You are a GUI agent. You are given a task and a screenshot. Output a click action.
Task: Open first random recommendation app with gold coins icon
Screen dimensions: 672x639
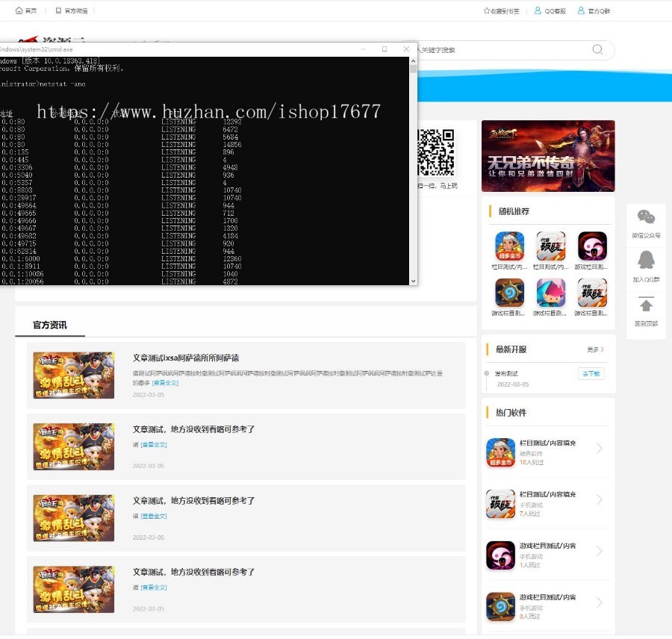pyautogui.click(x=509, y=246)
